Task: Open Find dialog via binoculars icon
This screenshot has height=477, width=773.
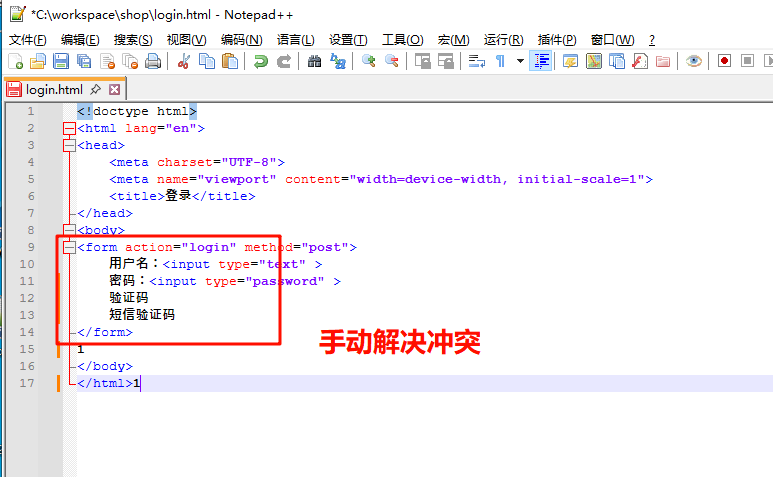Action: pyautogui.click(x=315, y=62)
